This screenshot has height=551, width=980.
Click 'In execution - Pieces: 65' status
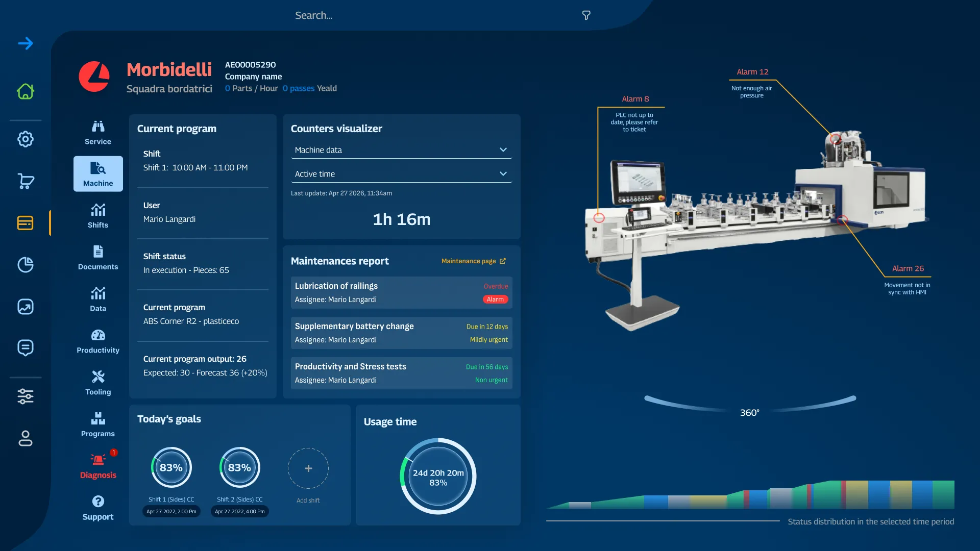pyautogui.click(x=186, y=270)
